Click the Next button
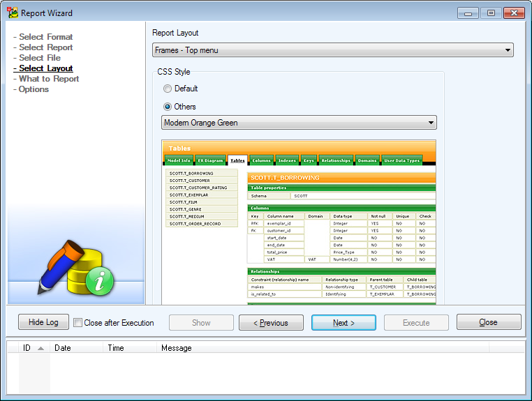Image resolution: width=532 pixels, height=401 pixels. 343,323
